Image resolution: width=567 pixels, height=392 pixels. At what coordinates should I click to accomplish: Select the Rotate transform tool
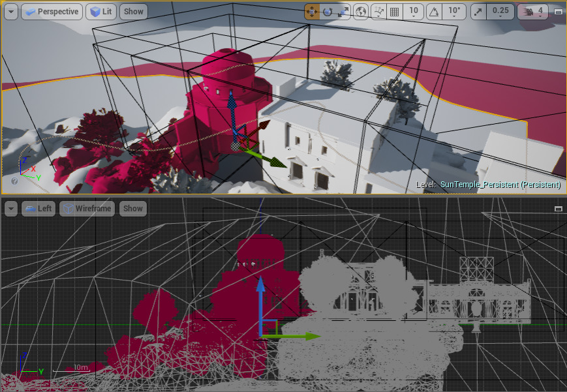[328, 10]
